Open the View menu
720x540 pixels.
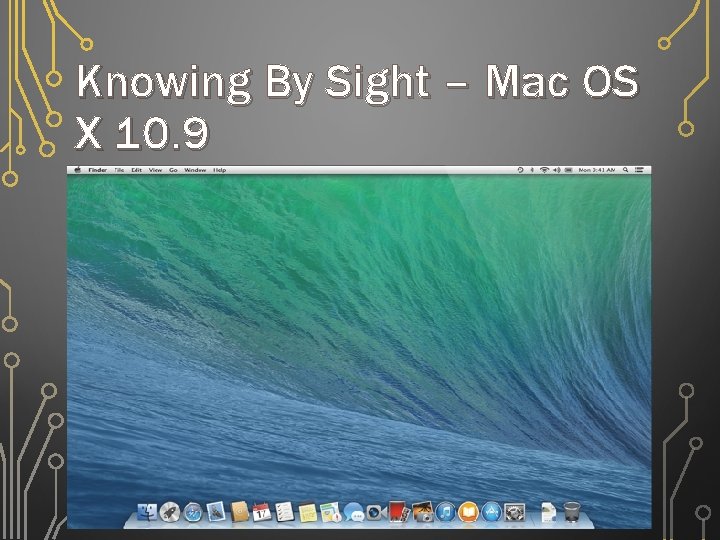pyautogui.click(x=155, y=170)
